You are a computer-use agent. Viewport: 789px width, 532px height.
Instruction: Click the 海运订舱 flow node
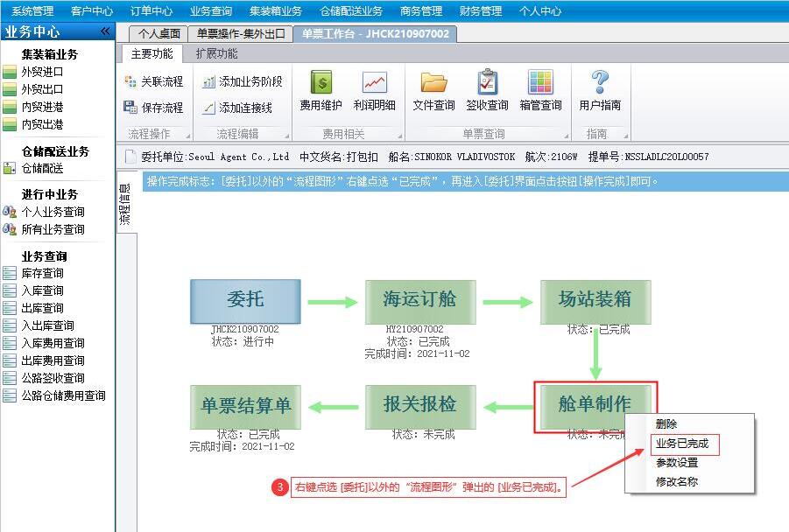(x=420, y=300)
